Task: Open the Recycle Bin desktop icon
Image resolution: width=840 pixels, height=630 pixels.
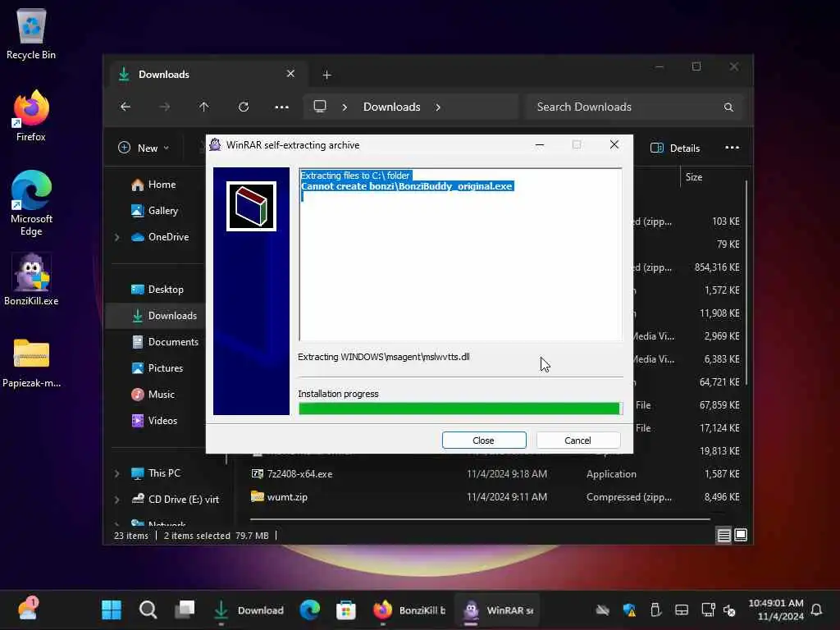Action: point(31,34)
